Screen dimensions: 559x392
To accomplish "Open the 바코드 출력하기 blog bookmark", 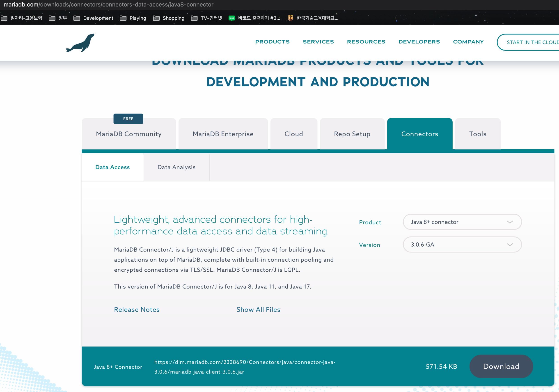I will [254, 18].
